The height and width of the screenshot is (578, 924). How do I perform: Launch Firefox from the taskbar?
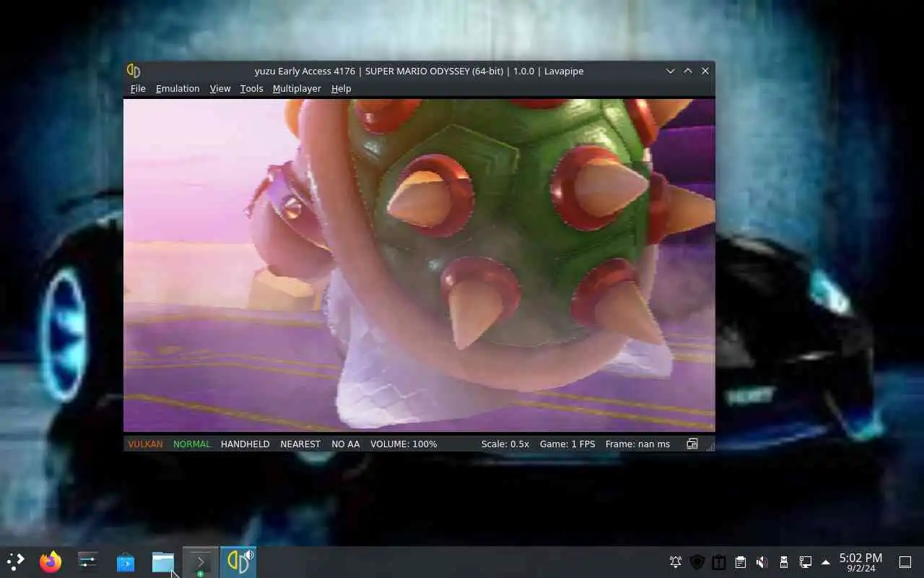click(x=51, y=561)
